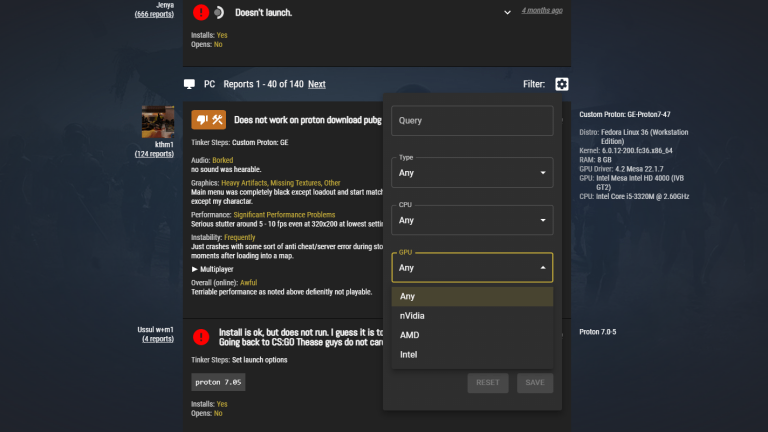The height and width of the screenshot is (432, 768).
Task: Expand the Doesn't launch report chevron
Action: point(507,12)
